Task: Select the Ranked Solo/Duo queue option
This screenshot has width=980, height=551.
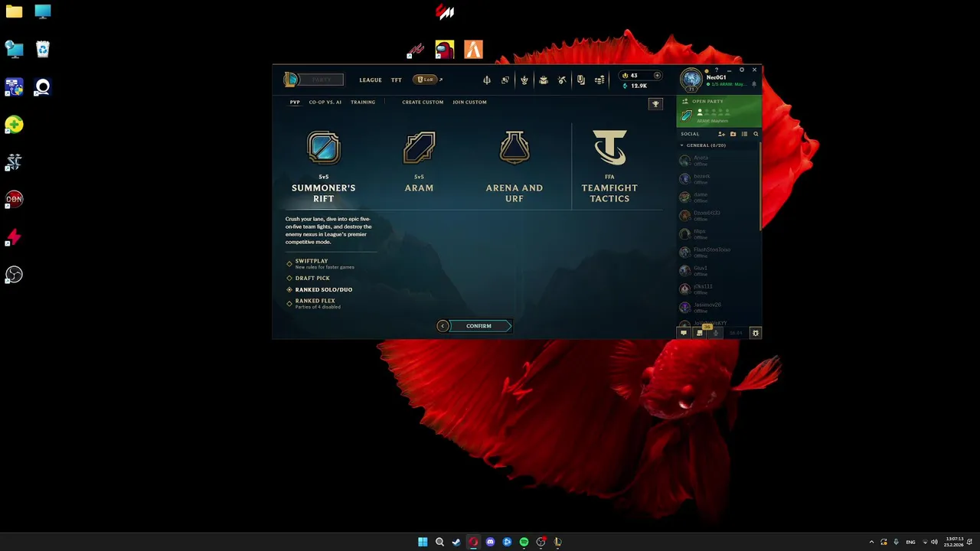Action: (x=319, y=290)
